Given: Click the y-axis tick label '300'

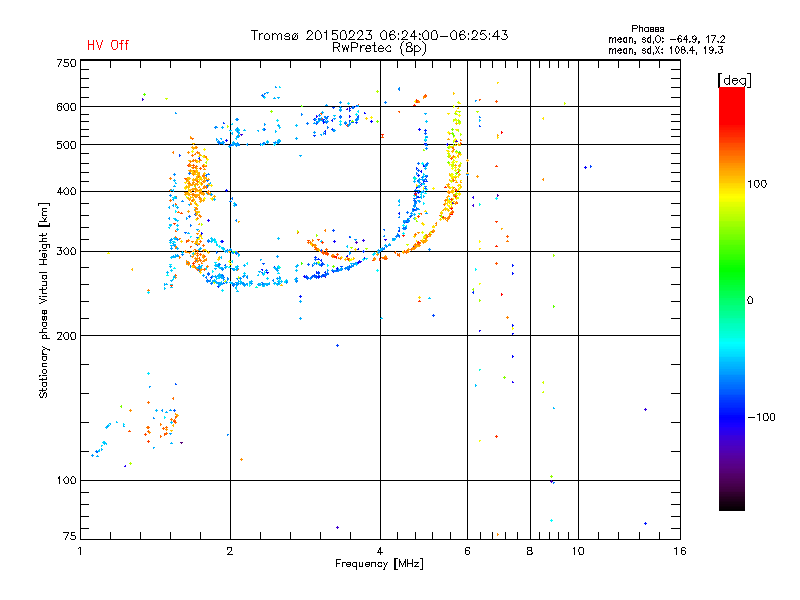Looking at the screenshot, I should 66,251.
